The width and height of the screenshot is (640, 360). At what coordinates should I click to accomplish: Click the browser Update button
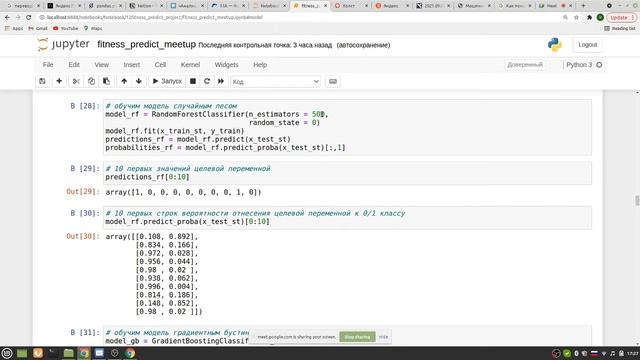(x=621, y=18)
